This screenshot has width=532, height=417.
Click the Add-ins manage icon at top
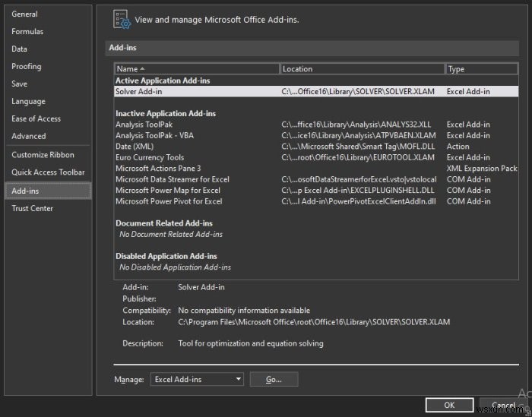122,19
